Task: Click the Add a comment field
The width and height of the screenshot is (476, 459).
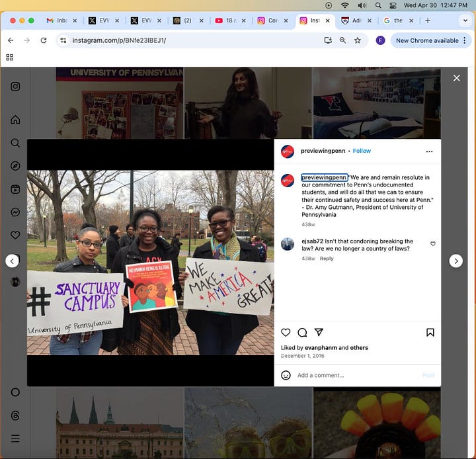Action: pos(357,375)
